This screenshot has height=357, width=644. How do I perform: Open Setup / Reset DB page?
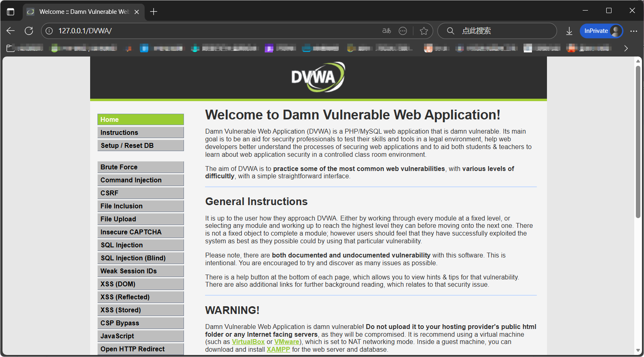tap(140, 145)
